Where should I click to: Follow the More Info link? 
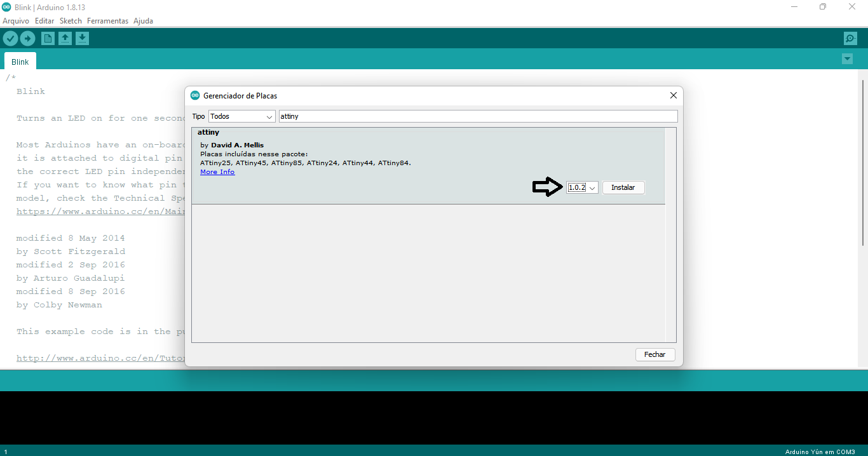tap(217, 172)
